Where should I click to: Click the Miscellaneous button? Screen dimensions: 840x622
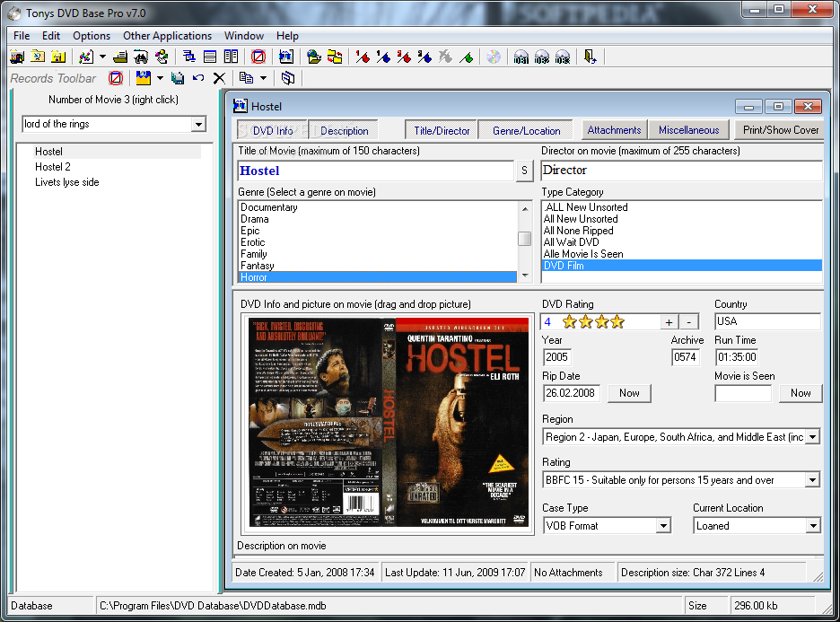coord(688,130)
